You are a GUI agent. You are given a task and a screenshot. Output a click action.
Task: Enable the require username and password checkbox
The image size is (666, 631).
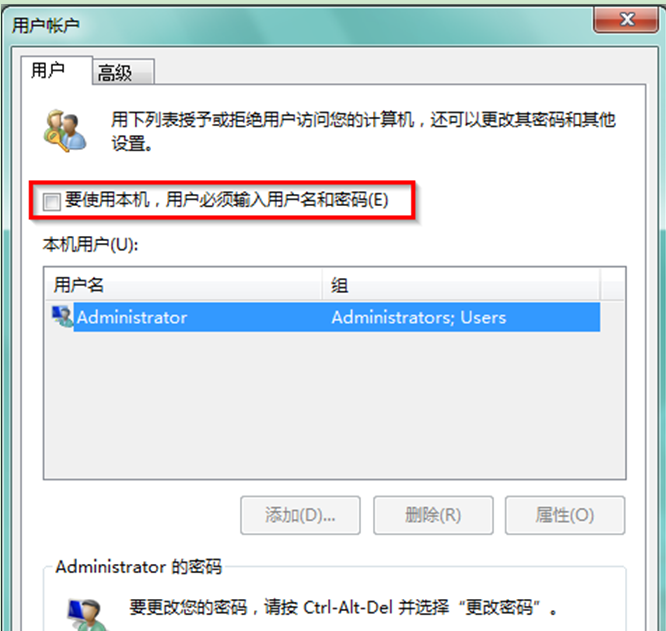[x=52, y=201]
